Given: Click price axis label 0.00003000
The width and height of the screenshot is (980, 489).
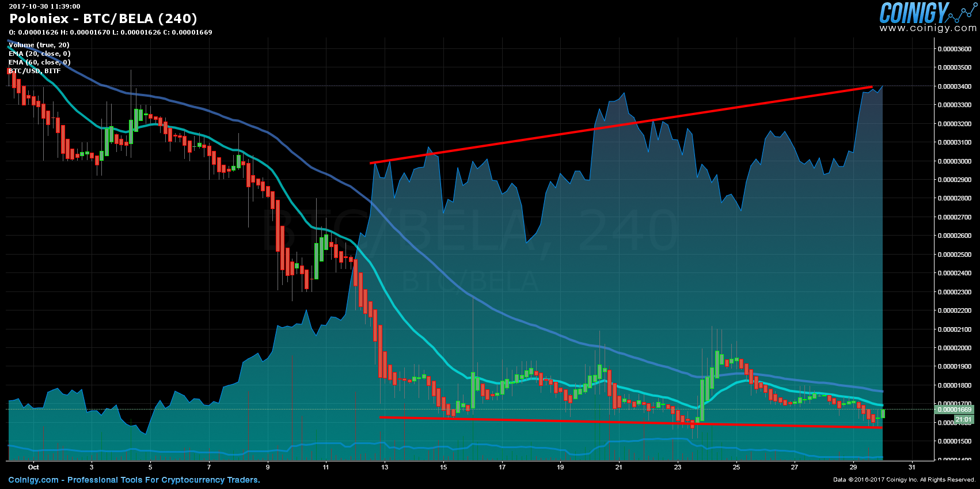Looking at the screenshot, I should click(x=955, y=161).
